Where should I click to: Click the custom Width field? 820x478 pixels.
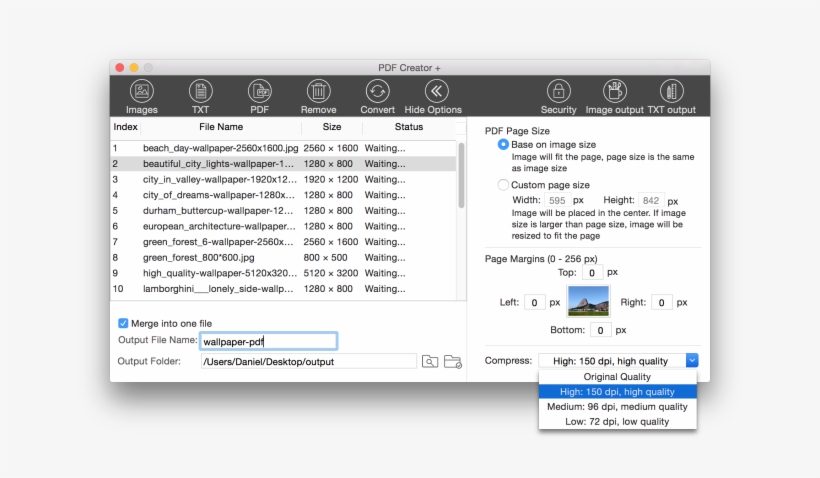tap(557, 200)
